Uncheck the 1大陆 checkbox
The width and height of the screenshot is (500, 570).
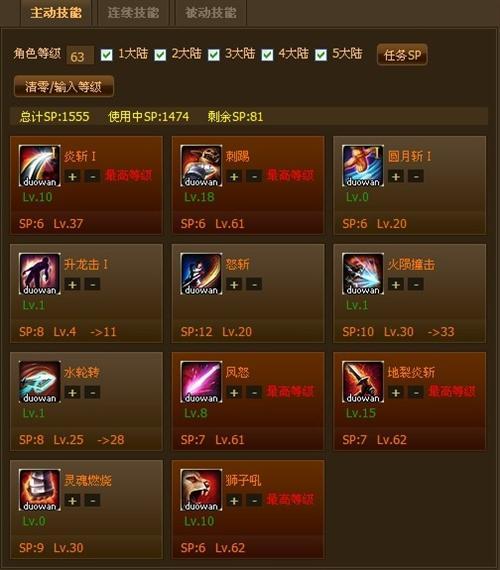[x=107, y=55]
